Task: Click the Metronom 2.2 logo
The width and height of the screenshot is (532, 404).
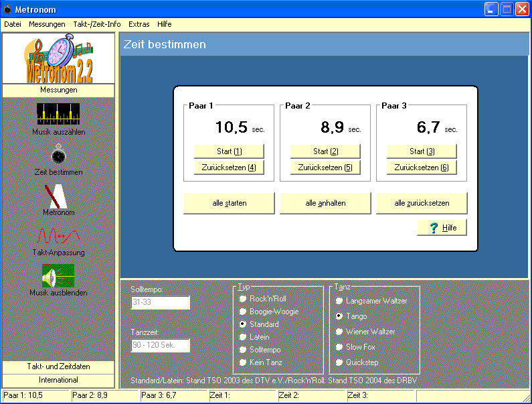Action: click(58, 58)
